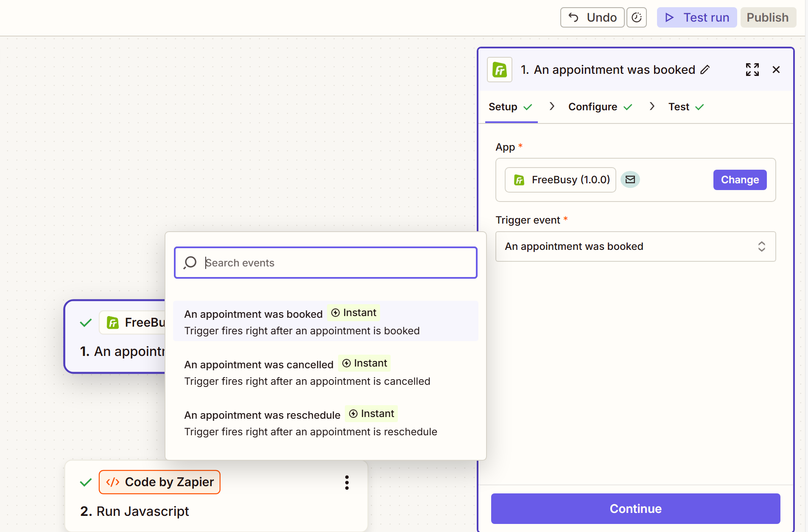808x532 pixels.
Task: Click the Instant badge on the cancelled event
Action: [x=365, y=363]
